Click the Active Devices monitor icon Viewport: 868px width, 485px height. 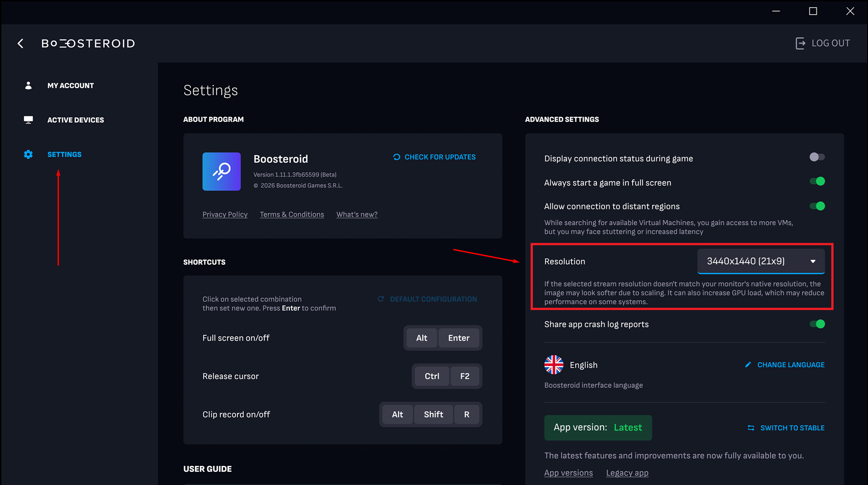pos(28,120)
